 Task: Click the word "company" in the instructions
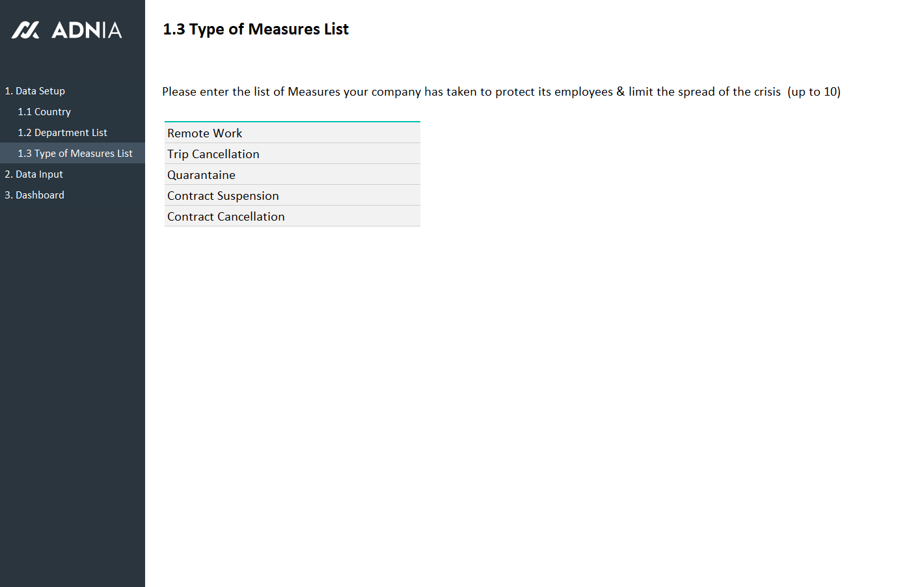pyautogui.click(x=396, y=92)
